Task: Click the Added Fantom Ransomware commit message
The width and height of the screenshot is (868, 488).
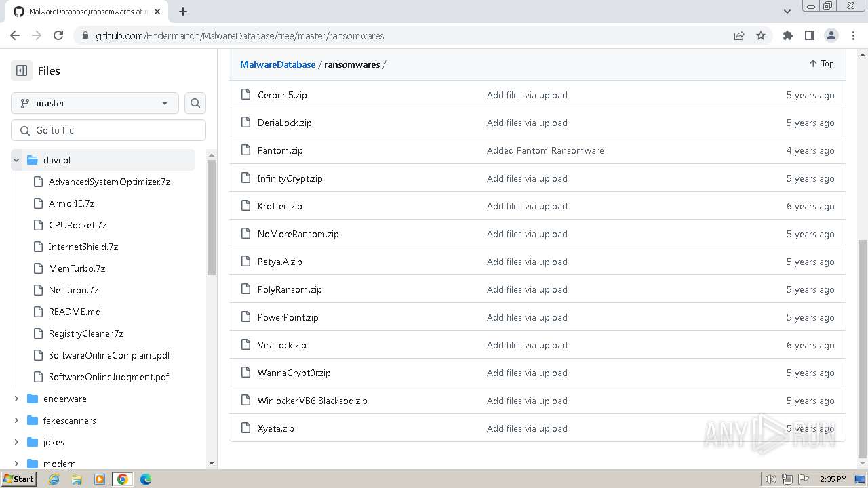Action: click(x=545, y=150)
